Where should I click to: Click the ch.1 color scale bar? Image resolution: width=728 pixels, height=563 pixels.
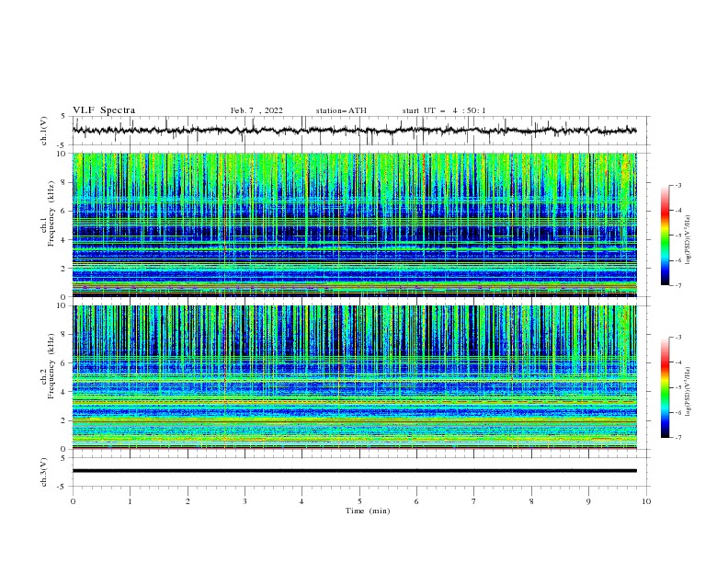click(x=665, y=236)
